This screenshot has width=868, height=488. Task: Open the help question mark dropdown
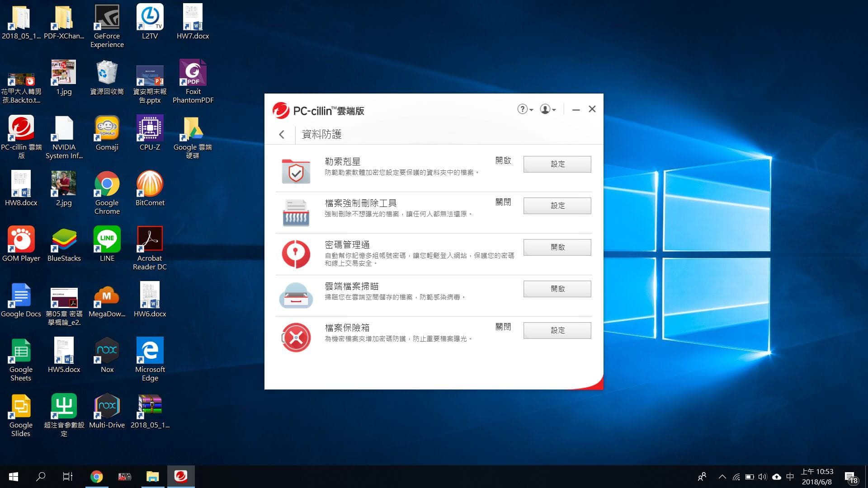coord(525,109)
